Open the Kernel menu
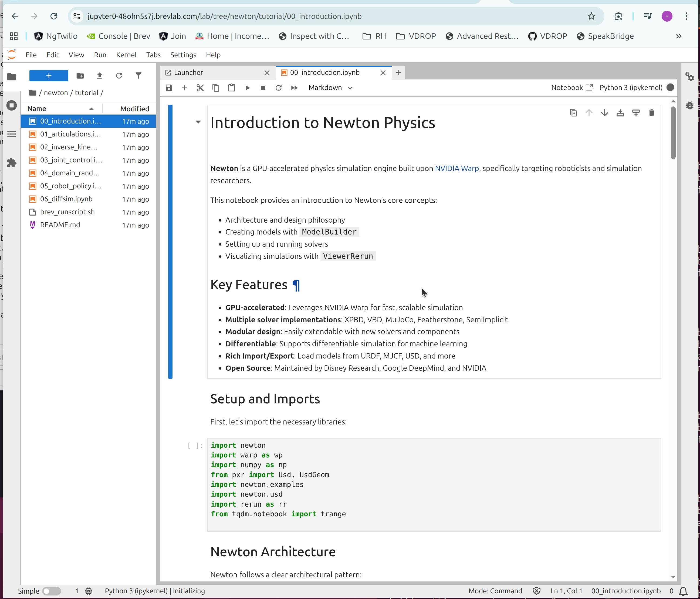Image resolution: width=700 pixels, height=599 pixels. (126, 55)
